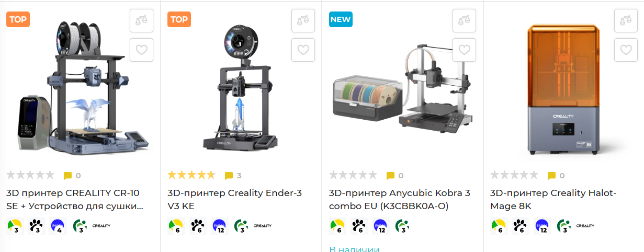Click the paw icon under Anycubic Kobra 3
Viewport: 644px width, 252px height.
click(358, 226)
